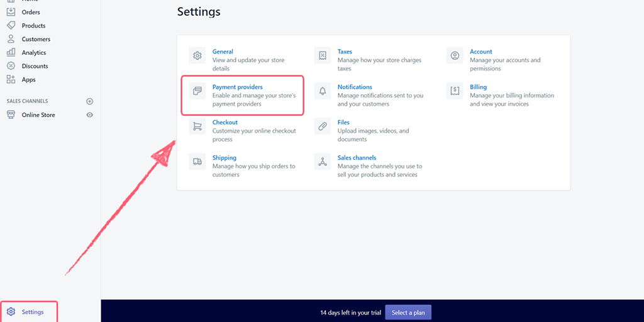The height and width of the screenshot is (322, 644).
Task: Click the Discounts badge icon
Action: 11,66
